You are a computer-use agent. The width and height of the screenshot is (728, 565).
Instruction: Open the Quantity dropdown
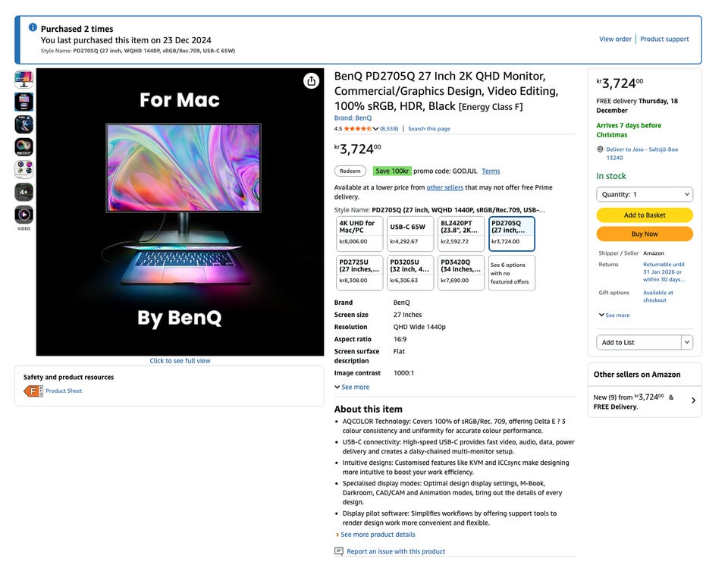coord(645,194)
